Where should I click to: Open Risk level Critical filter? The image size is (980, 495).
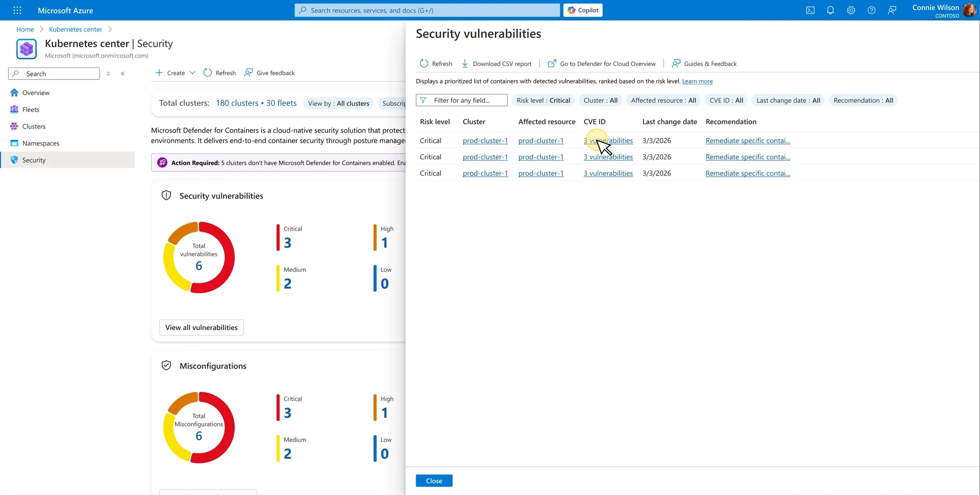pos(543,100)
